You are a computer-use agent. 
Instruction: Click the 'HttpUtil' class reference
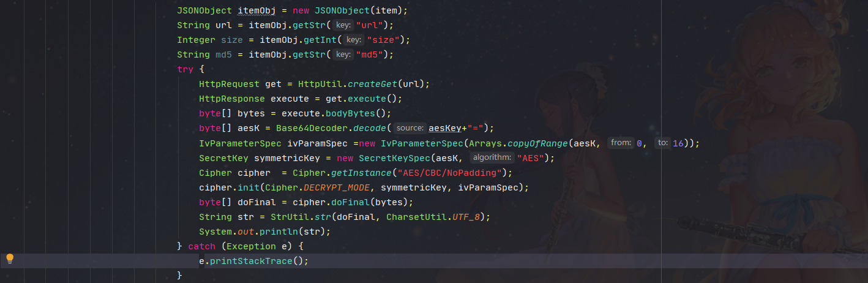click(x=320, y=84)
